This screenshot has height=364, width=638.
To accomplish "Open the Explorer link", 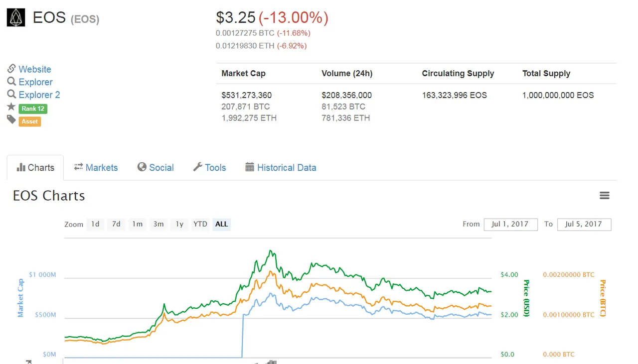I will [x=35, y=82].
